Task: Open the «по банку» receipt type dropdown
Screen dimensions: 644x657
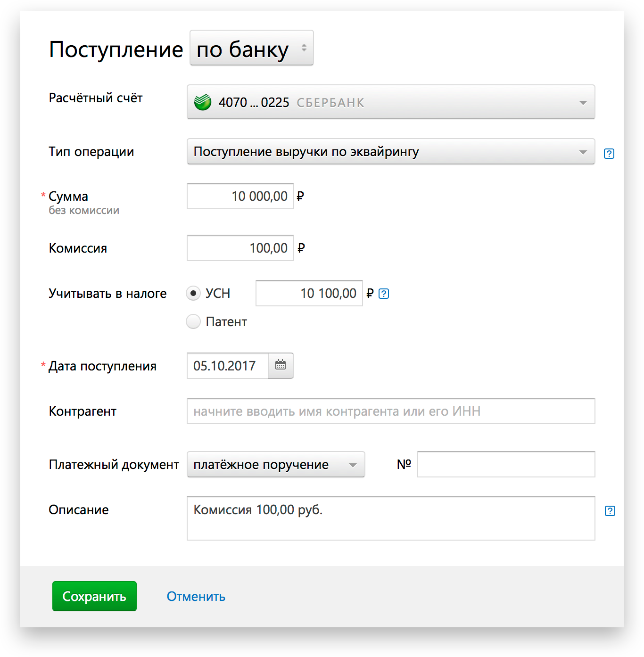Action: [252, 48]
